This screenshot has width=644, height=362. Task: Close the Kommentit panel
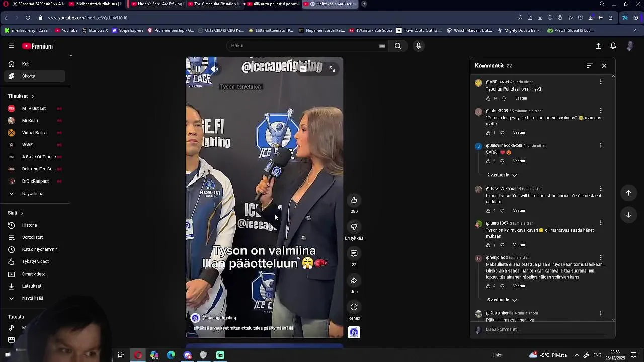point(604,66)
